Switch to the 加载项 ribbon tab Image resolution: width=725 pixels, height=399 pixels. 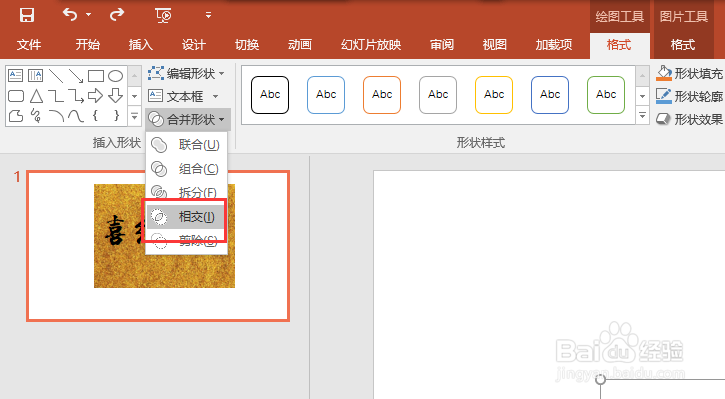[x=553, y=44]
